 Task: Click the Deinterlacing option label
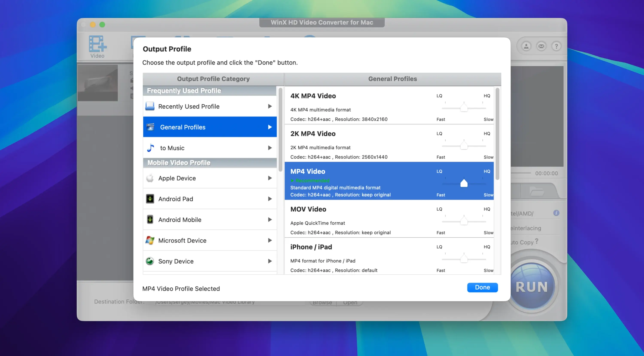pos(526,228)
